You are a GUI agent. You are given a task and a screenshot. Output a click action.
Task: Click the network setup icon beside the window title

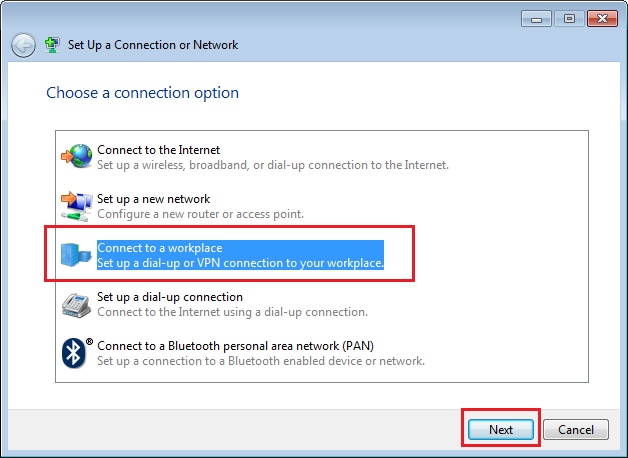[52, 45]
